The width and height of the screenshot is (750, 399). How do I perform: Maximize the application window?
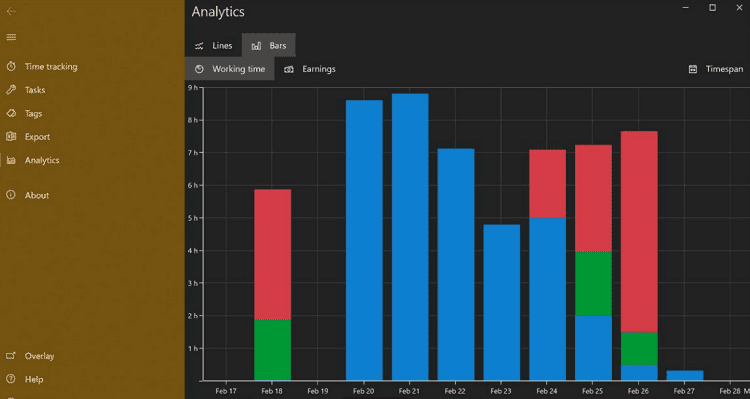pyautogui.click(x=712, y=8)
